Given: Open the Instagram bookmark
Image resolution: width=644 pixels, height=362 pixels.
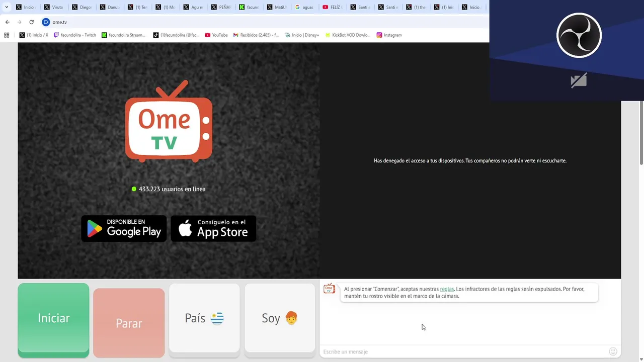Looking at the screenshot, I should click(x=389, y=35).
